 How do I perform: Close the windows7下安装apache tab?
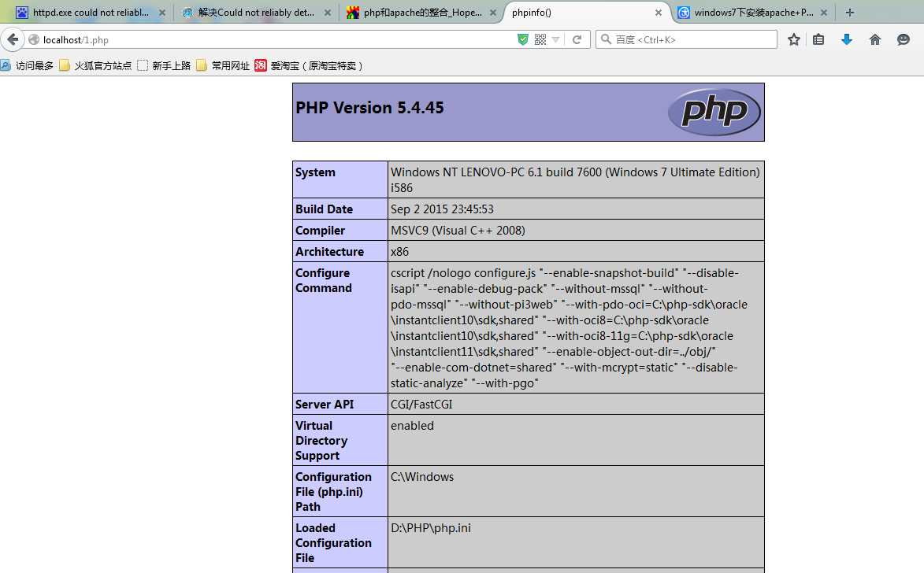pyautogui.click(x=824, y=13)
